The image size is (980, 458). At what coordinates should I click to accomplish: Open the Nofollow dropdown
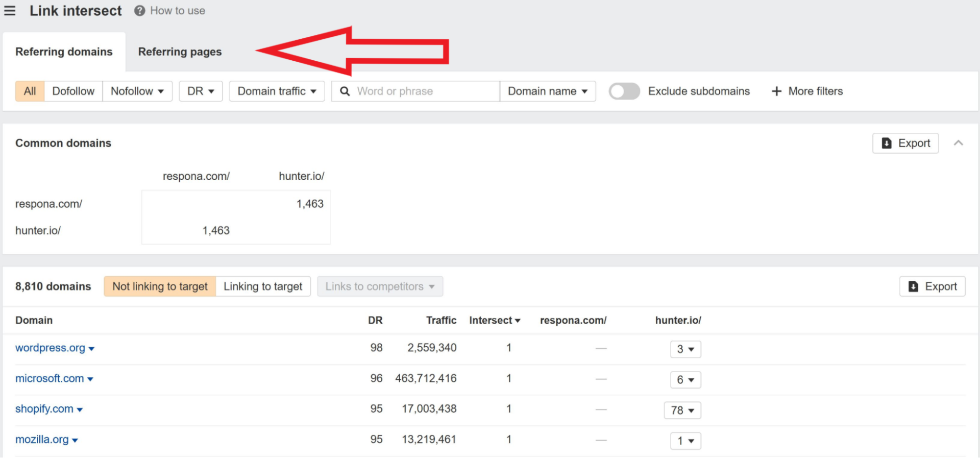point(137,91)
